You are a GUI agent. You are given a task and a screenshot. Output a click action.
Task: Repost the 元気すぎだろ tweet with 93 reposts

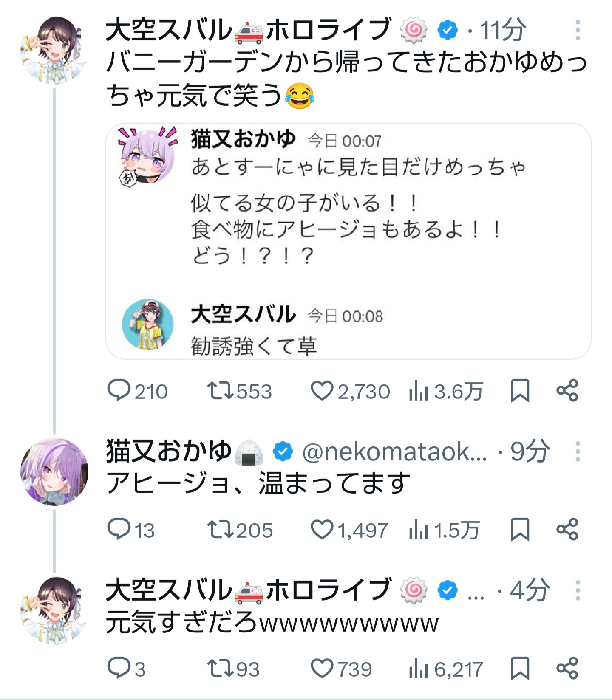tap(220, 669)
